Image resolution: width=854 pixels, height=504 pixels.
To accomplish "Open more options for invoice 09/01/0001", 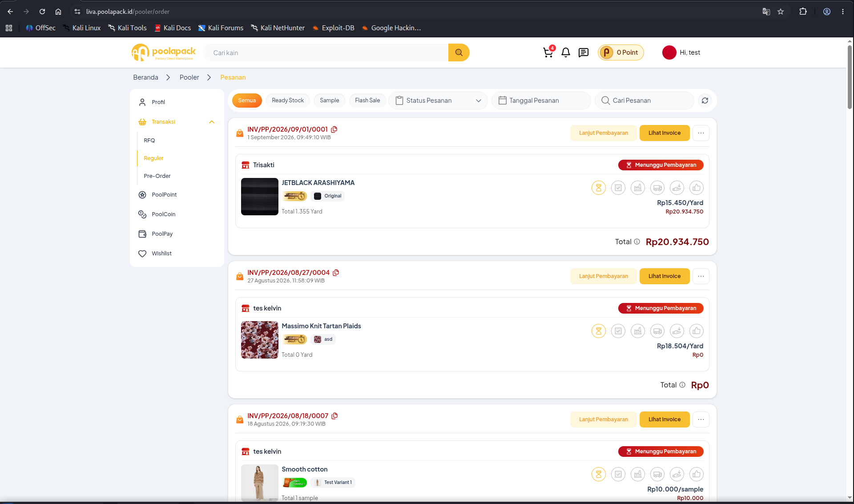I will click(701, 133).
